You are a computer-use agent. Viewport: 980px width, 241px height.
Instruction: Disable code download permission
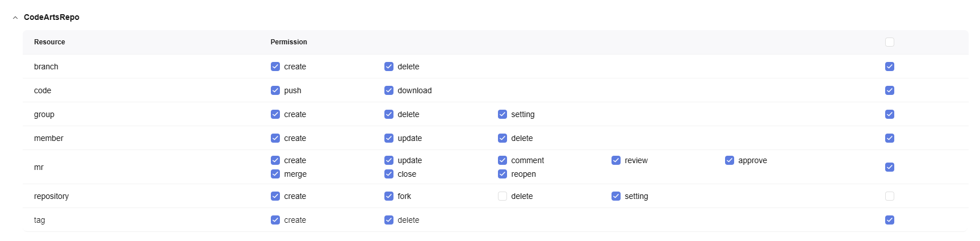(x=389, y=90)
